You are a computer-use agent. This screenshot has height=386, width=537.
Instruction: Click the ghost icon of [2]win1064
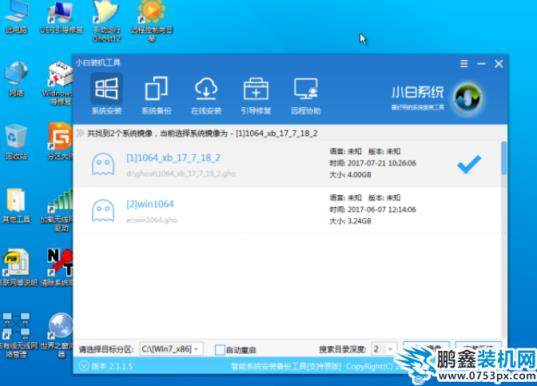(x=103, y=210)
